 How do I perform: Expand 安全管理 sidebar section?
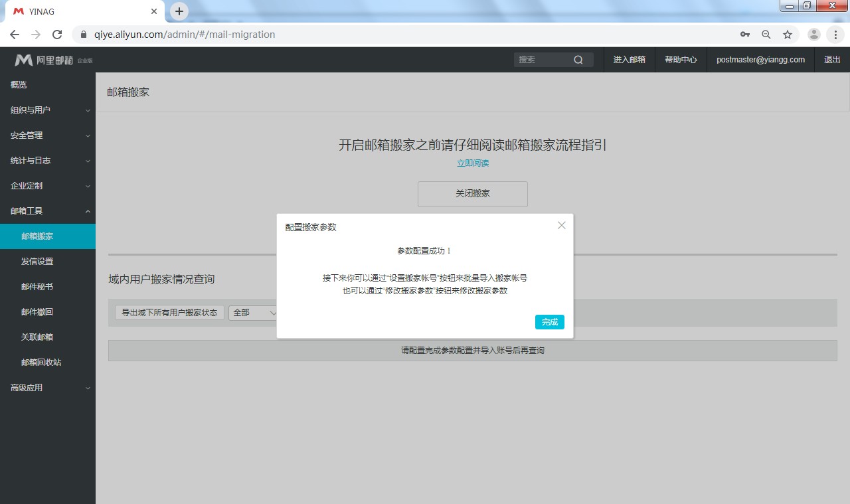coord(48,135)
